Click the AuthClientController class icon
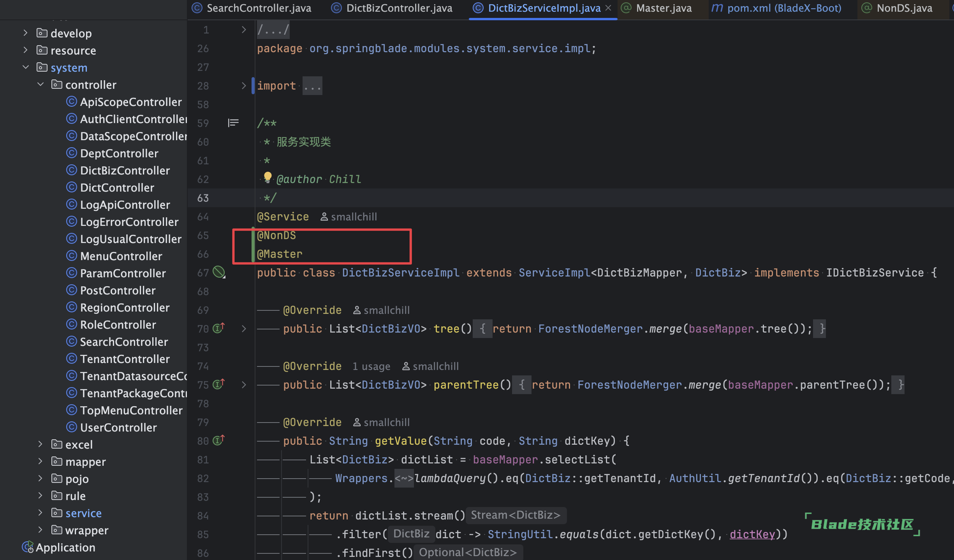Image resolution: width=954 pixels, height=560 pixels. (x=71, y=119)
